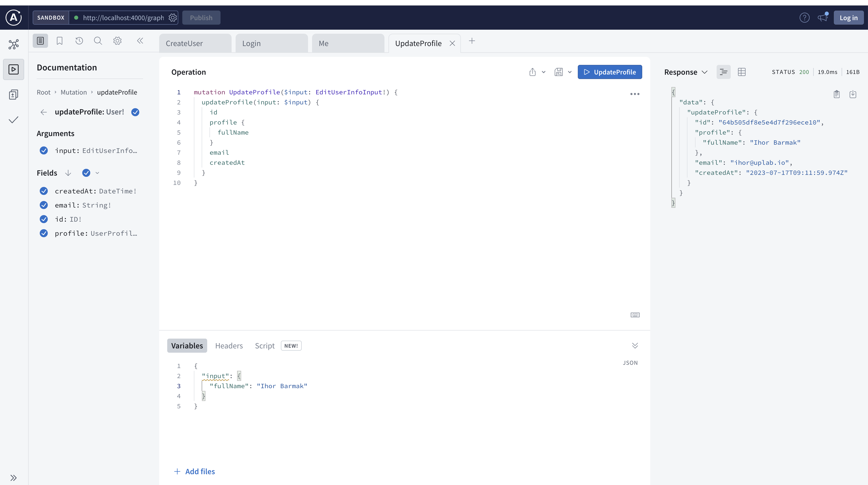Open the help question mark icon
The image size is (868, 485).
pos(804,18)
